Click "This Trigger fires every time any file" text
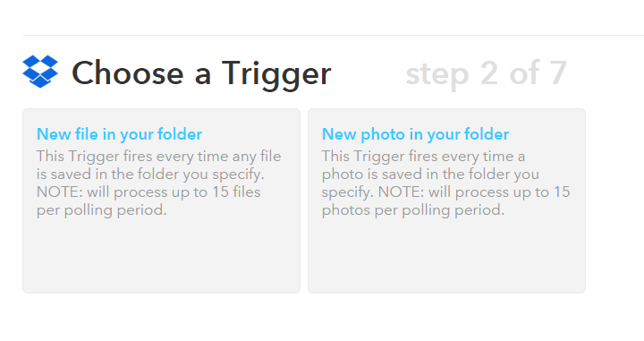Image resolution: width=644 pixels, height=341 pixels. (159, 157)
